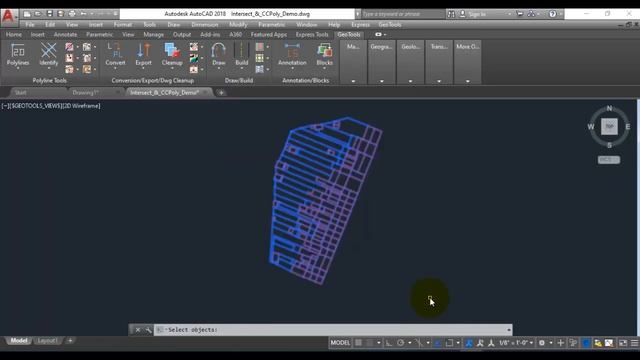Click the Help question mark icon
The image size is (640, 360).
click(552, 14)
